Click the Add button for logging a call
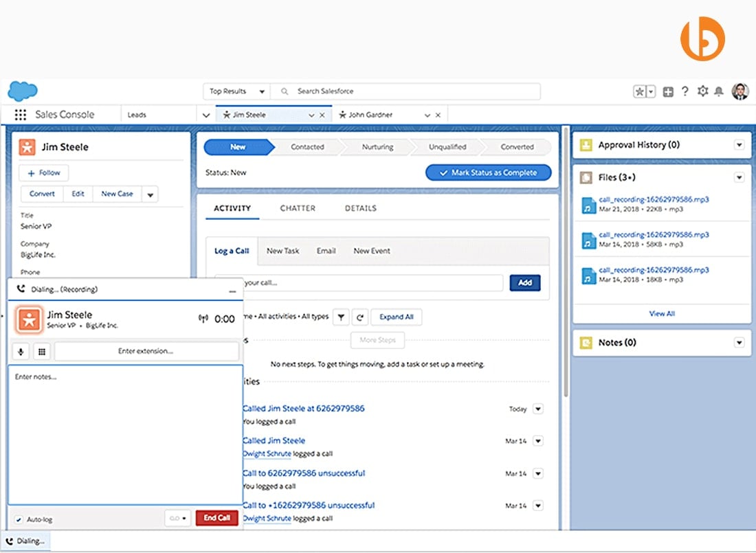756x553 pixels. [x=525, y=282]
